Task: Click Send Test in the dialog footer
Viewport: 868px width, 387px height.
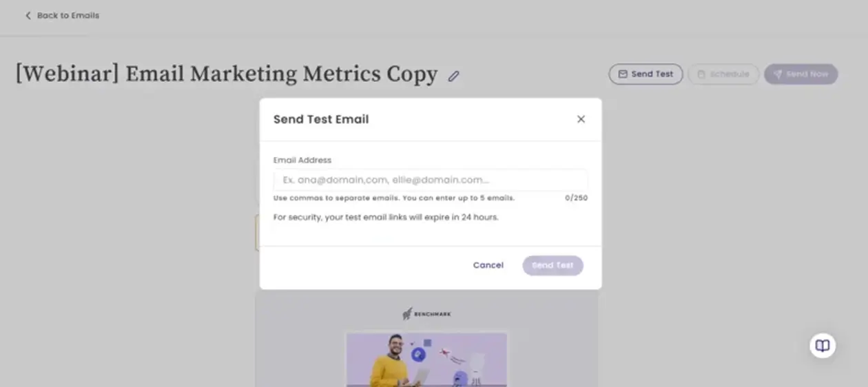Action: [552, 265]
